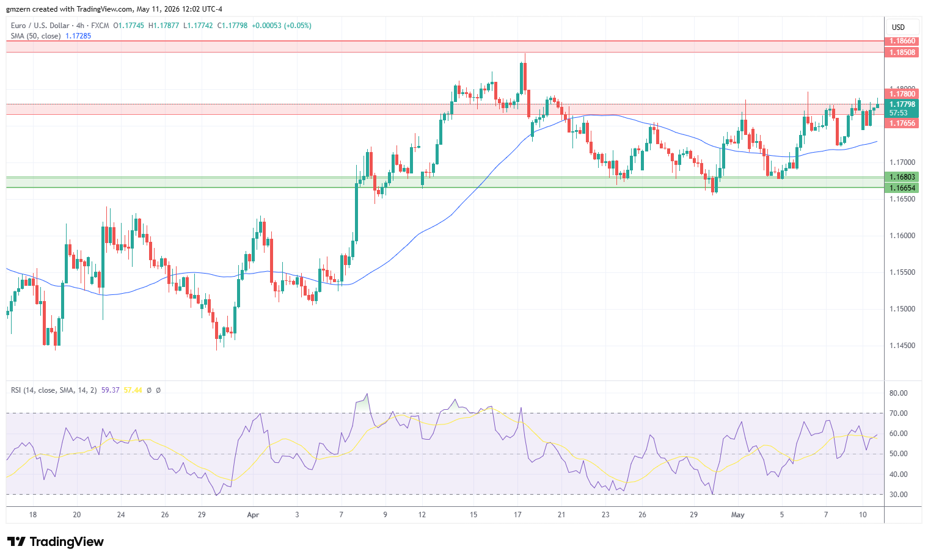Select the 1.17800 red price label
The width and height of the screenshot is (928, 560).
(902, 94)
